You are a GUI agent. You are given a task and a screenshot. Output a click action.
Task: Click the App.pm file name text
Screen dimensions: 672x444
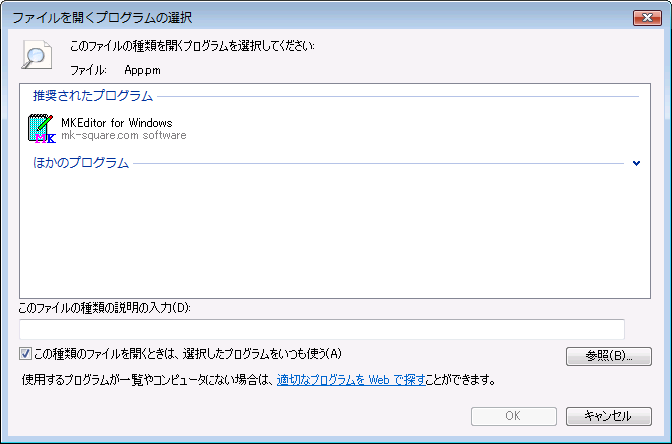click(x=142, y=70)
